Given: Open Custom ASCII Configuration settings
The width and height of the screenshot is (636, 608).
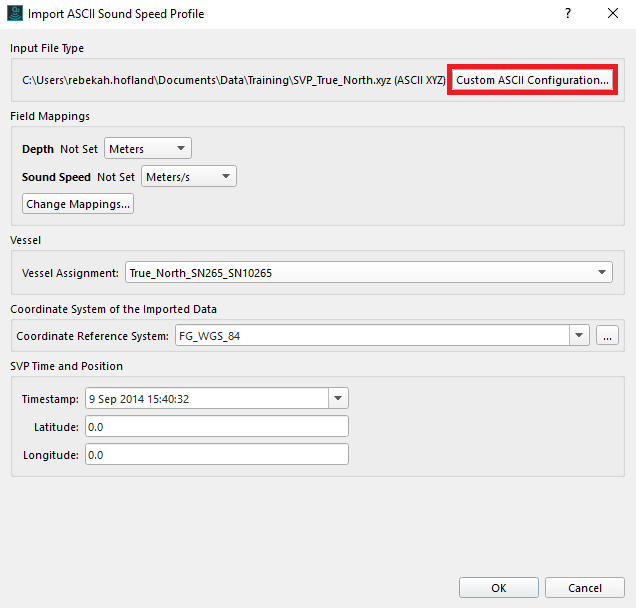Looking at the screenshot, I should (x=532, y=80).
